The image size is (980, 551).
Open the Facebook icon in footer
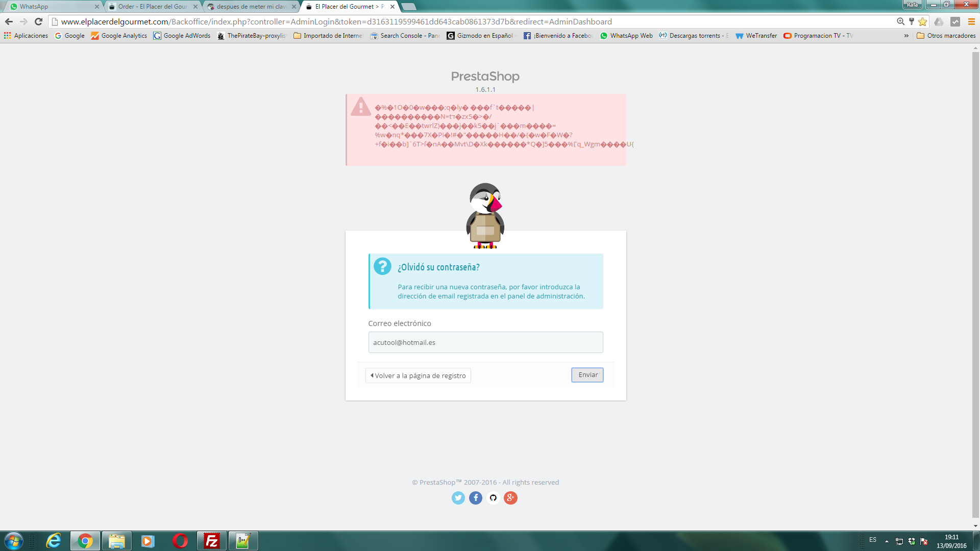(475, 498)
